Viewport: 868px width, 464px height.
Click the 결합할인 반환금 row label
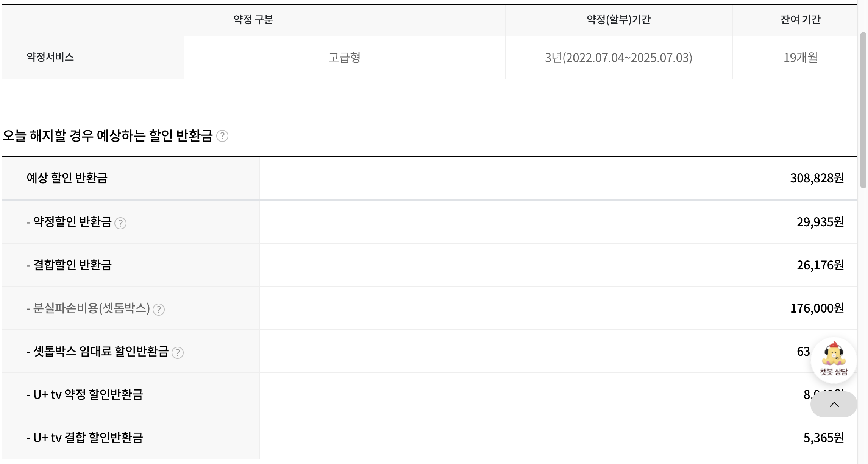pyautogui.click(x=69, y=265)
